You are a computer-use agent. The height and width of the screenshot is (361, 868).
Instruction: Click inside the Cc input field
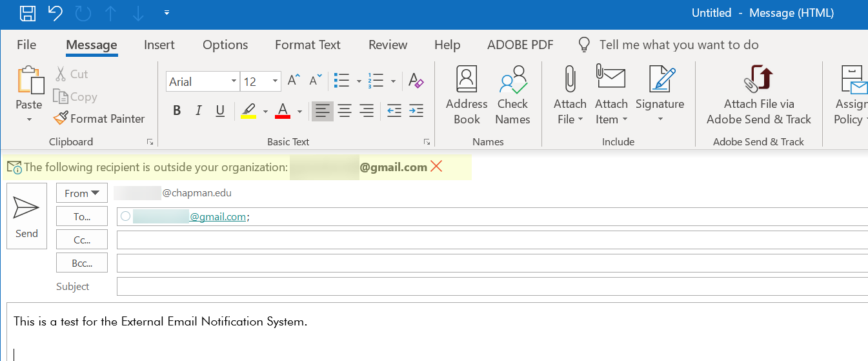(492, 240)
